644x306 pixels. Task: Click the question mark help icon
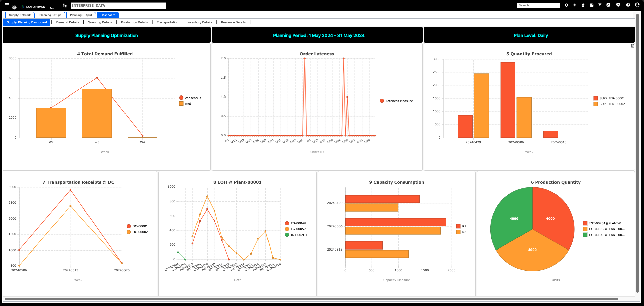(x=628, y=5)
